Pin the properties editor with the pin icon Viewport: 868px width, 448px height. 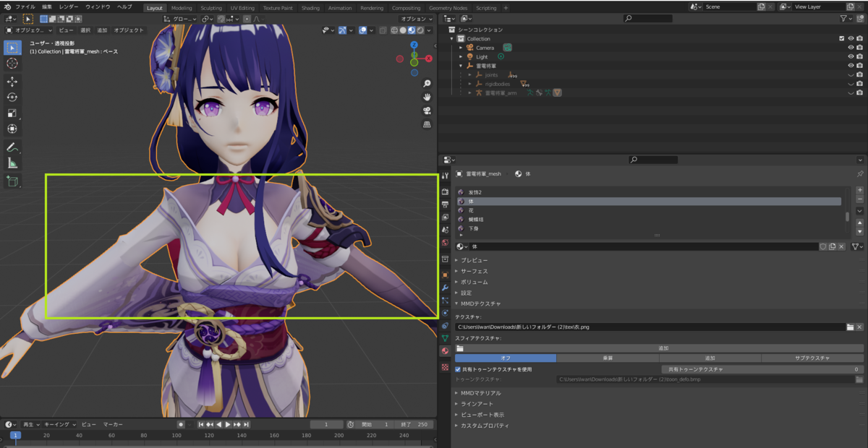(x=860, y=174)
